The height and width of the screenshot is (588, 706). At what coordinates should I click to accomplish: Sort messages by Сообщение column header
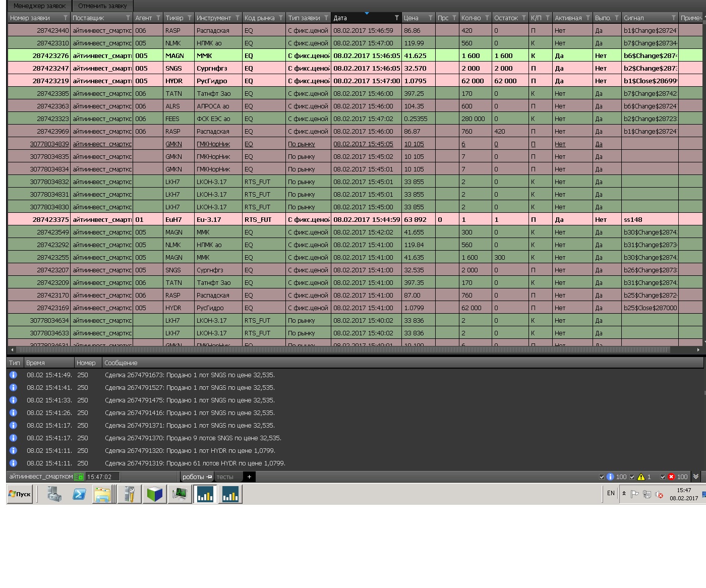pos(402,363)
